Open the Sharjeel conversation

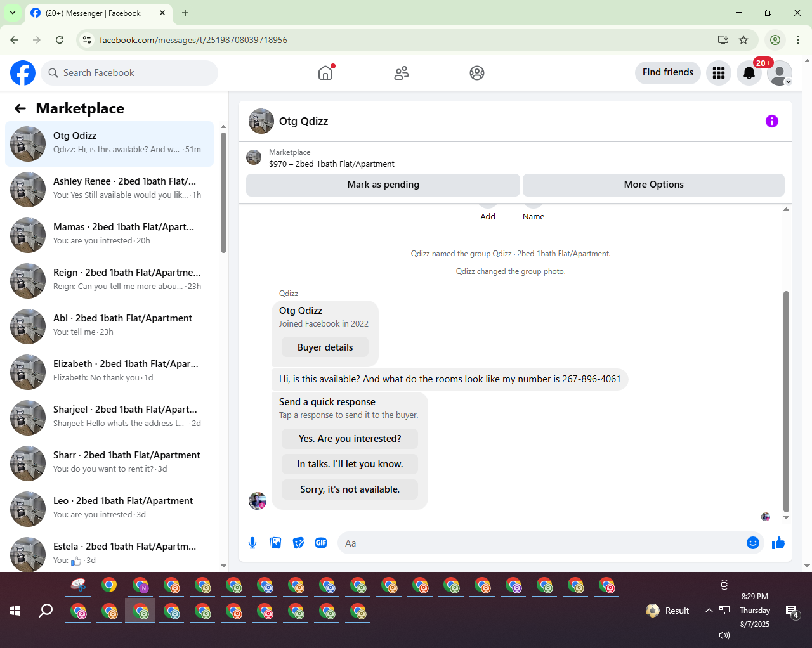(109, 418)
